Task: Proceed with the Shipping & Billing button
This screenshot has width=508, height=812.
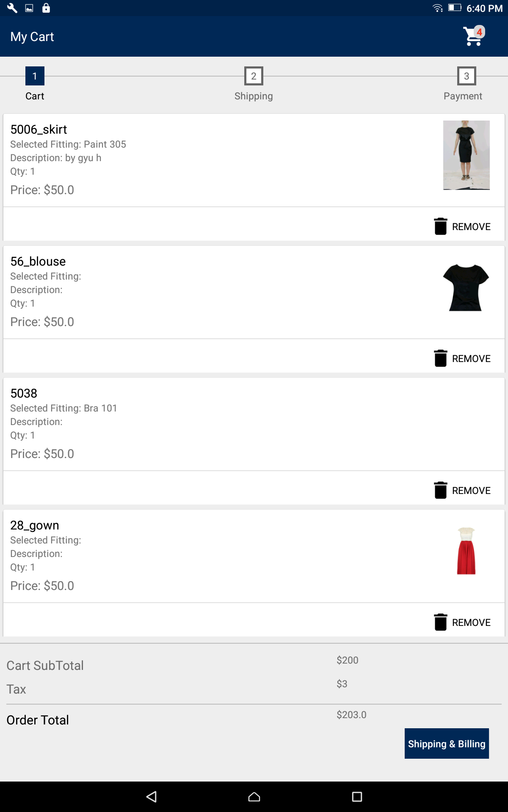Action: 447,743
